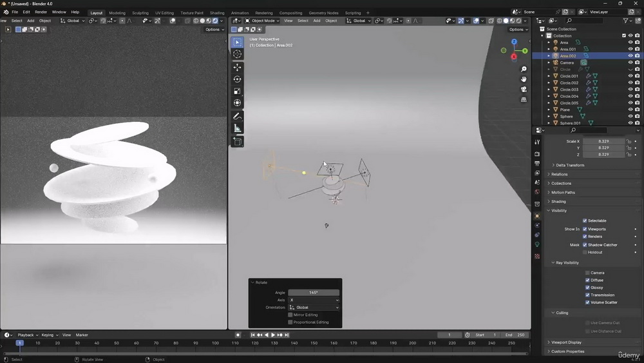
Task: Open the Object Data light properties tab
Action: 537,244
